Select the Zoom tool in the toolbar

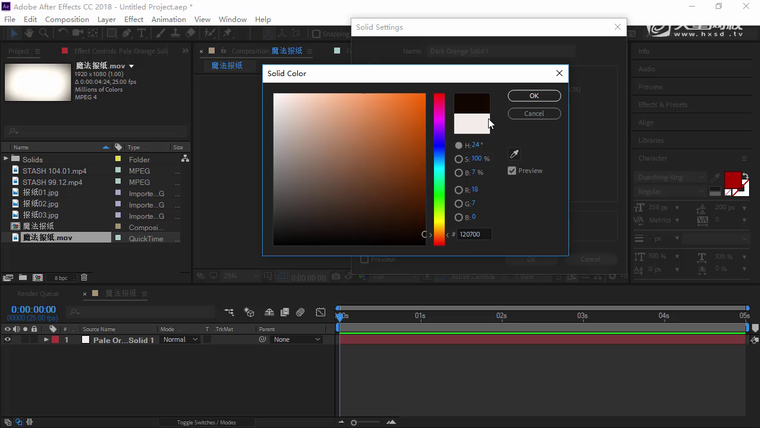[42, 33]
